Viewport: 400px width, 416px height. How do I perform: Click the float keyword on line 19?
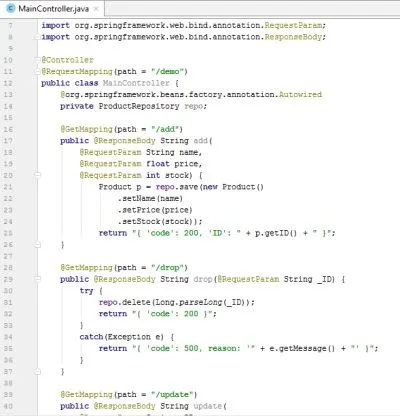coord(158,164)
